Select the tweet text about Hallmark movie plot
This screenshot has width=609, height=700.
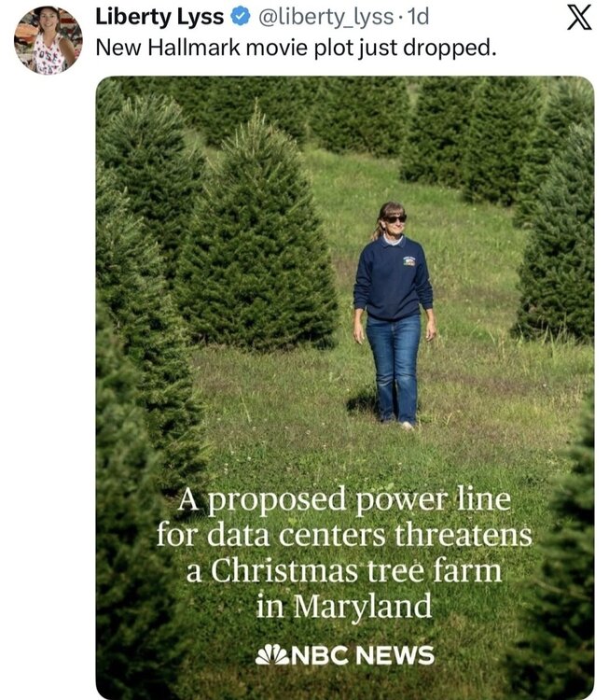(x=295, y=47)
